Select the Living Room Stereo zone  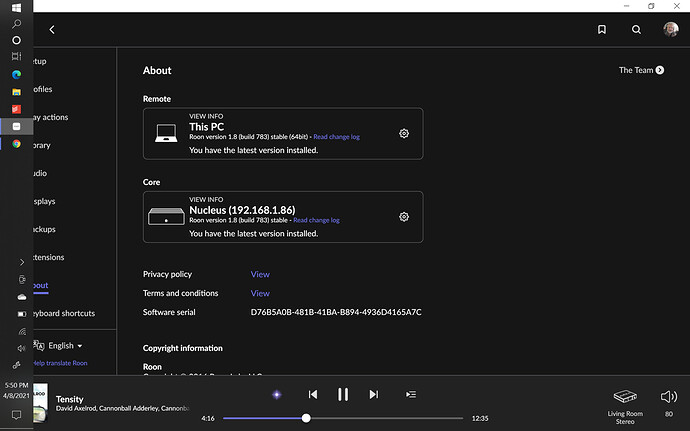[x=625, y=407]
